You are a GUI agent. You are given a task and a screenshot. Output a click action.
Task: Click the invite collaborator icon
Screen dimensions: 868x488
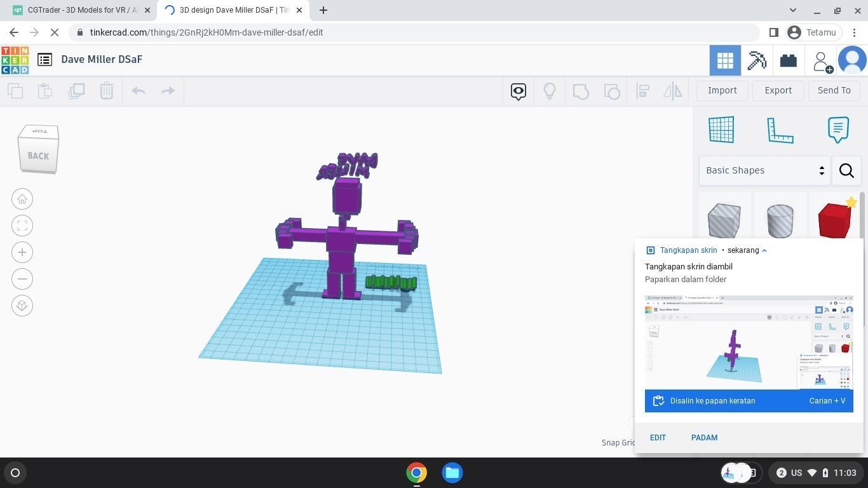point(822,61)
